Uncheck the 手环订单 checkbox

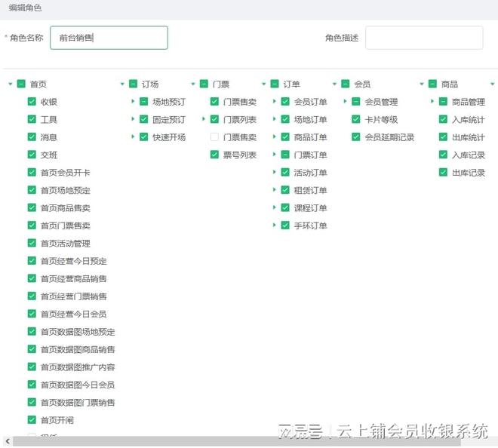(x=285, y=226)
